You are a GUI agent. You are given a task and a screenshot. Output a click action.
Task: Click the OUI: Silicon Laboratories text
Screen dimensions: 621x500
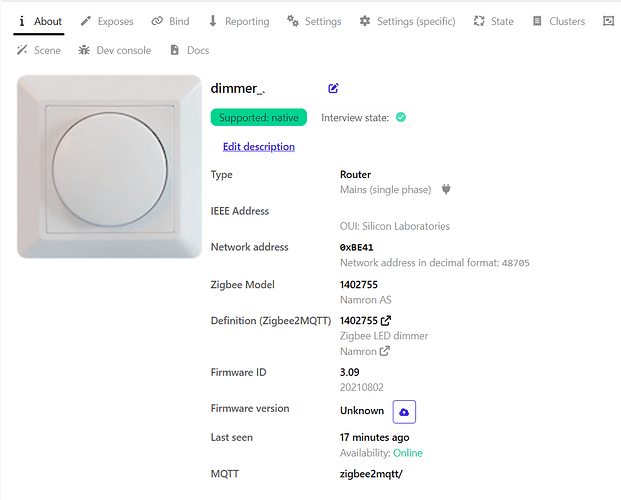click(395, 226)
